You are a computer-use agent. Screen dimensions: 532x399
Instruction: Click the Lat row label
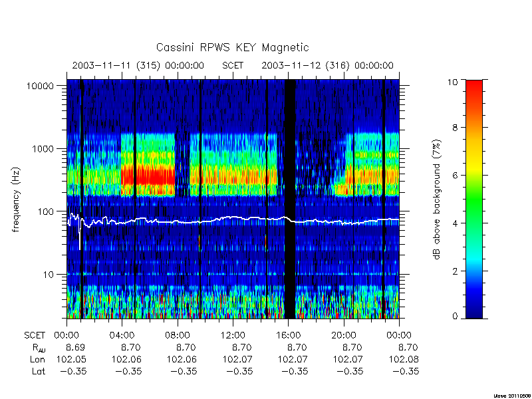[x=39, y=371]
